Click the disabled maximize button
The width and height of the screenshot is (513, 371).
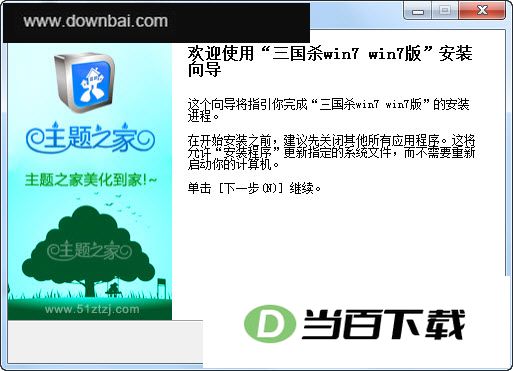coord(445,10)
